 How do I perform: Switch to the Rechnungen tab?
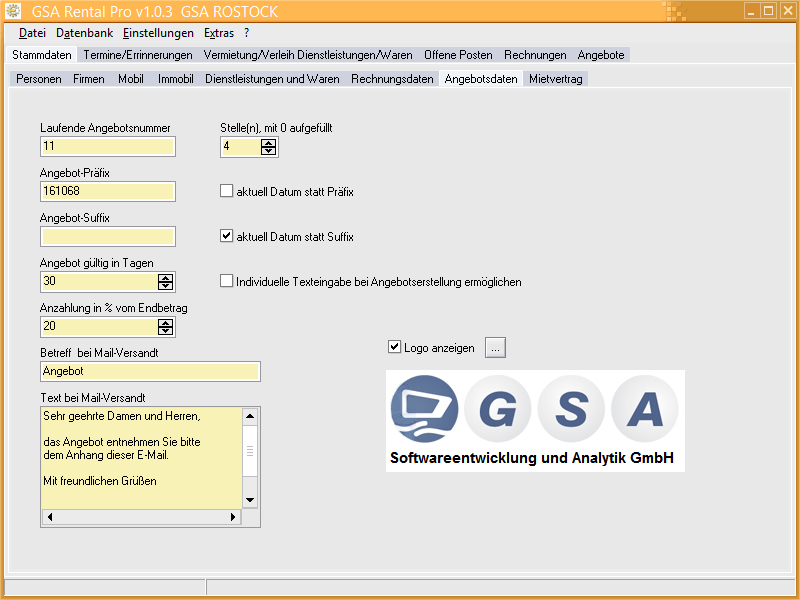pyautogui.click(x=534, y=55)
